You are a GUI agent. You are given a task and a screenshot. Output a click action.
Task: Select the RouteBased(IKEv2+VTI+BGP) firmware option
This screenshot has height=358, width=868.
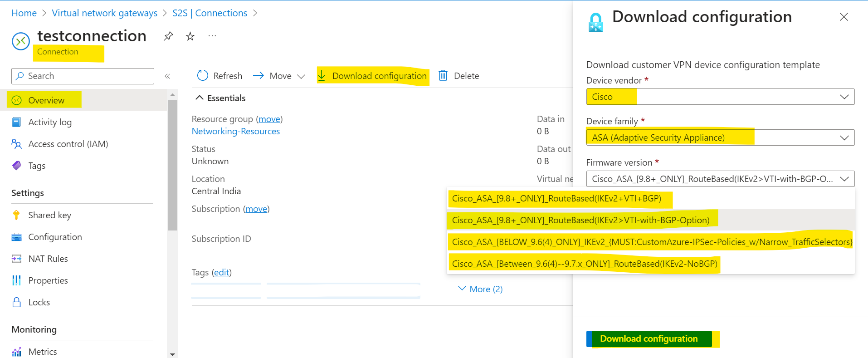click(651, 198)
